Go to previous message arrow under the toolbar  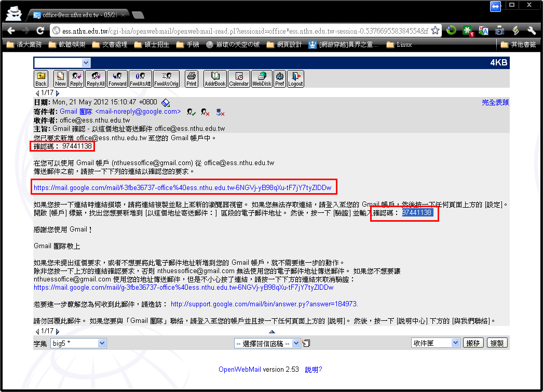point(37,93)
